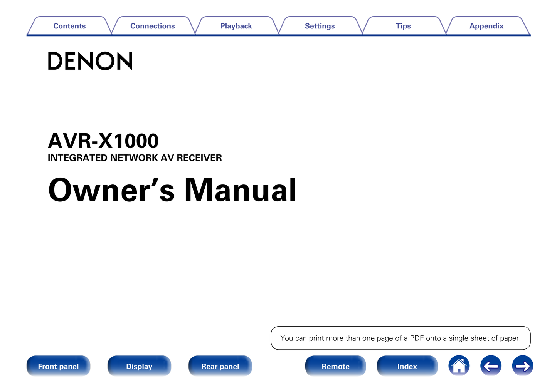
Task: Go to the home page icon
Action: tap(459, 366)
